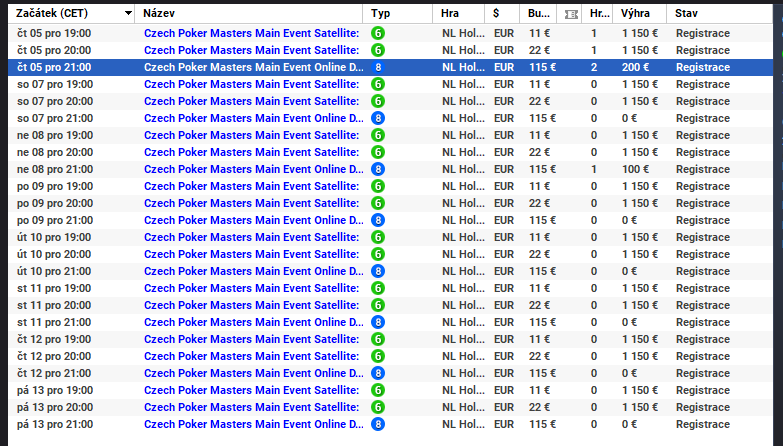Click the 100 € prize on ne 08 pro 21:00
This screenshot has height=446, width=783.
[x=635, y=169]
